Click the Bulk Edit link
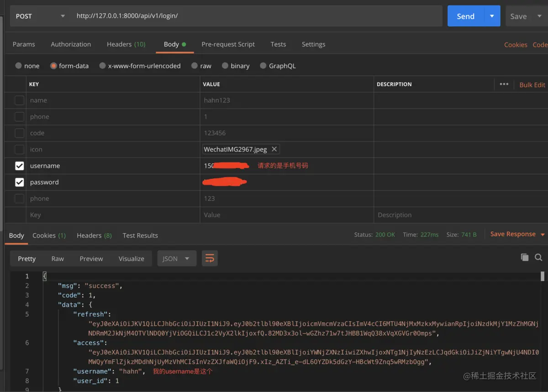Screen dimensions: 548x392 click(x=532, y=85)
